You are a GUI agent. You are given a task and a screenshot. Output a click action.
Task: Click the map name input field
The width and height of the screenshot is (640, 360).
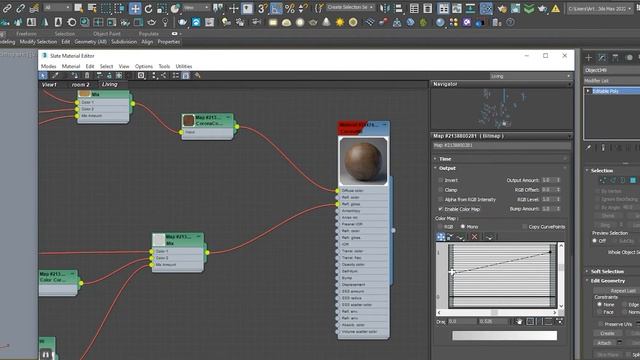502,145
